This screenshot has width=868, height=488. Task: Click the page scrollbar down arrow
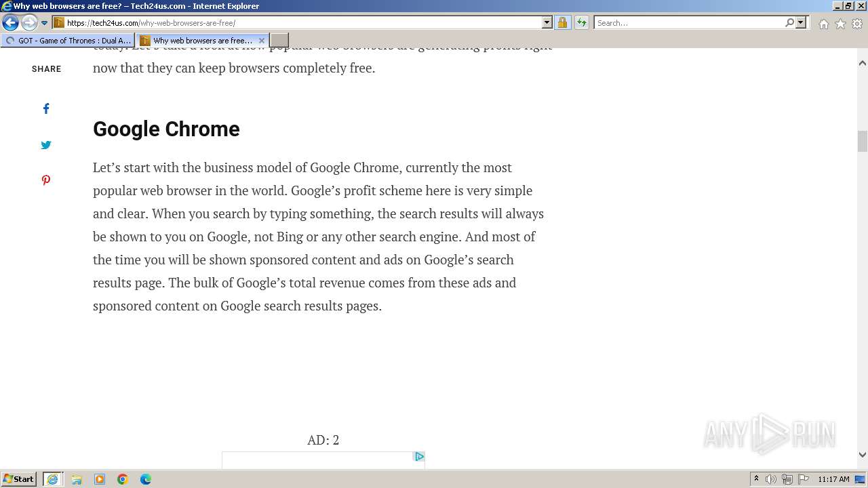[863, 455]
